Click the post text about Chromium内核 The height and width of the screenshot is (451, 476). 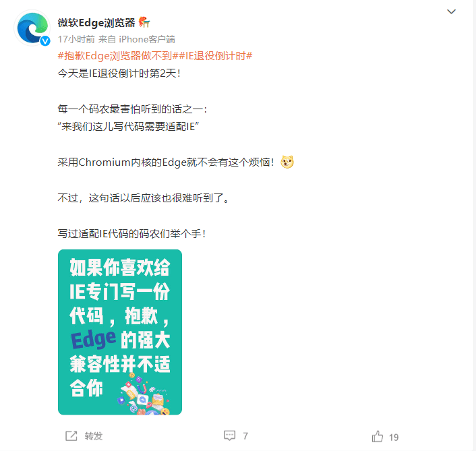point(166,162)
